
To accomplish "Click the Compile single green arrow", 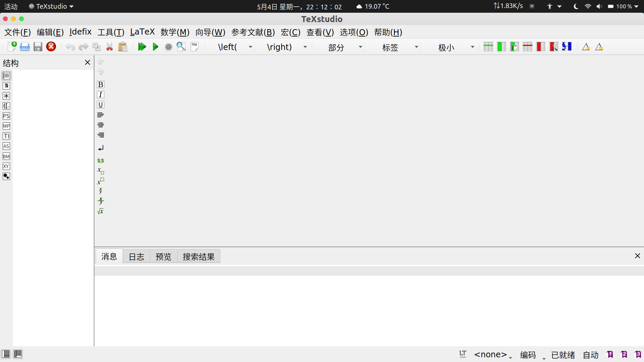I will tap(155, 47).
